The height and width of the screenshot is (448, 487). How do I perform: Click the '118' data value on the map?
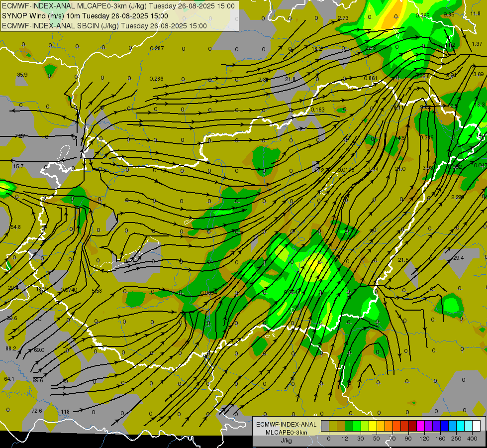(65, 412)
